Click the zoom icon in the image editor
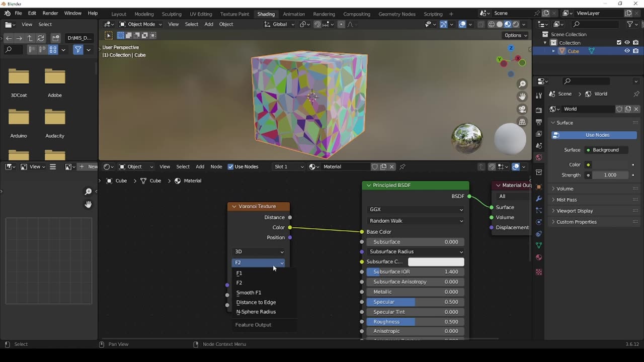The width and height of the screenshot is (644, 362). (89, 192)
